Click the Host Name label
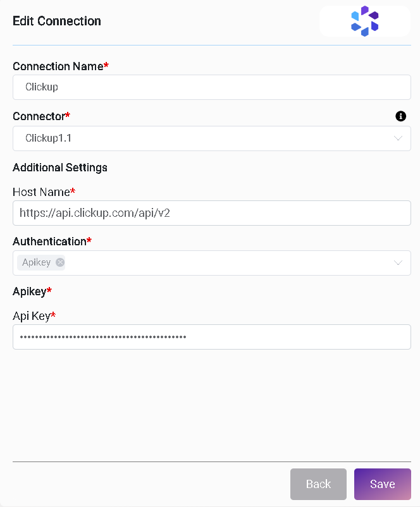Screen dimensions: 420x507 coord(42,192)
